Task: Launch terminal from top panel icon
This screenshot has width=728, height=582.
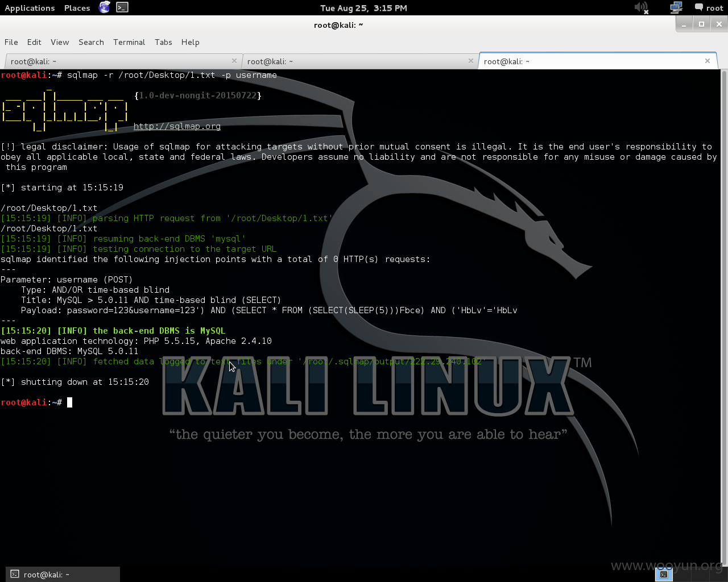Action: (x=122, y=7)
